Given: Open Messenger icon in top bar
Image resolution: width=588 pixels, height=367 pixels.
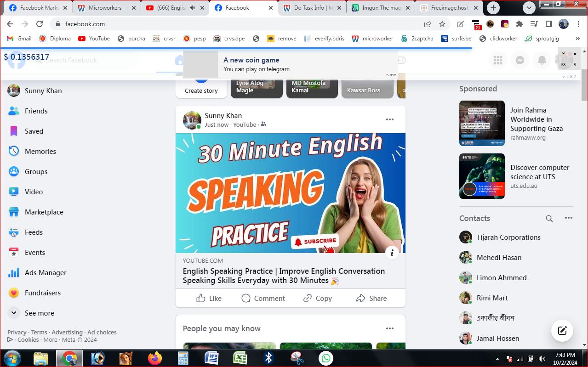Looking at the screenshot, I should pyautogui.click(x=520, y=60).
